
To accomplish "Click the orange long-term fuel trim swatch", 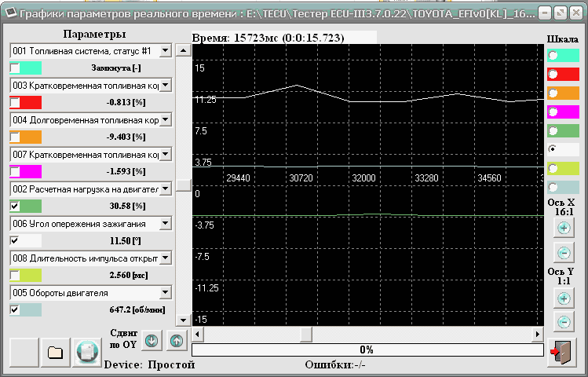I will point(31,137).
